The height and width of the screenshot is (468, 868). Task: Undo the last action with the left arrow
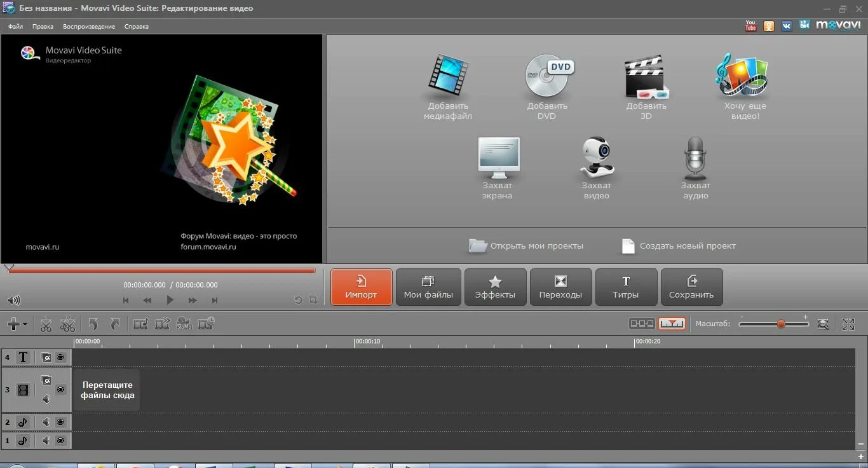point(93,324)
